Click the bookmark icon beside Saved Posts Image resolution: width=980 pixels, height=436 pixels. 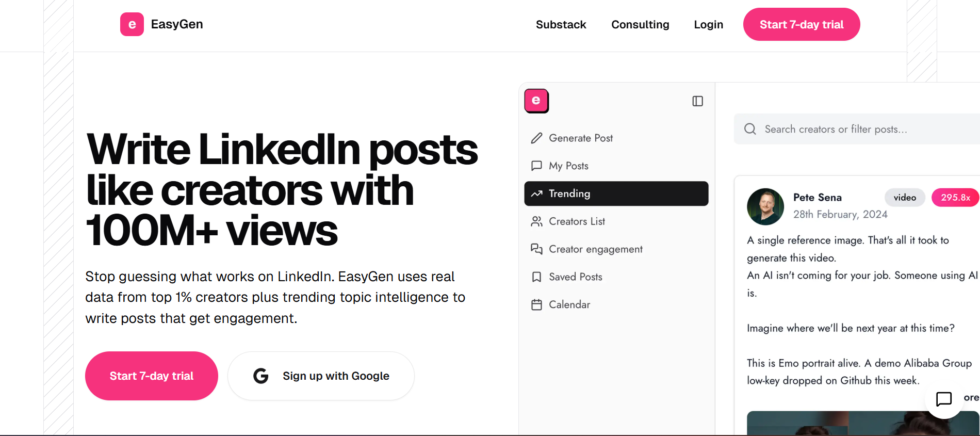(x=536, y=277)
